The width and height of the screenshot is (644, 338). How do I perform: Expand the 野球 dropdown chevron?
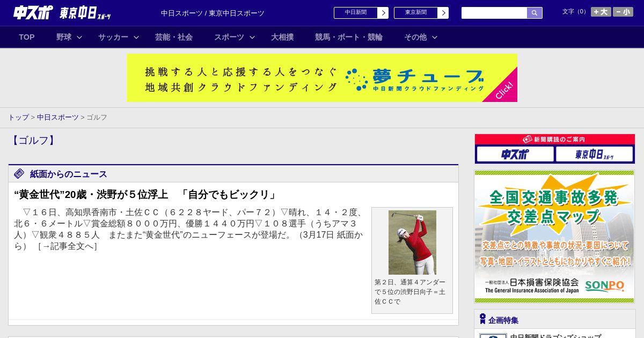click(x=79, y=37)
